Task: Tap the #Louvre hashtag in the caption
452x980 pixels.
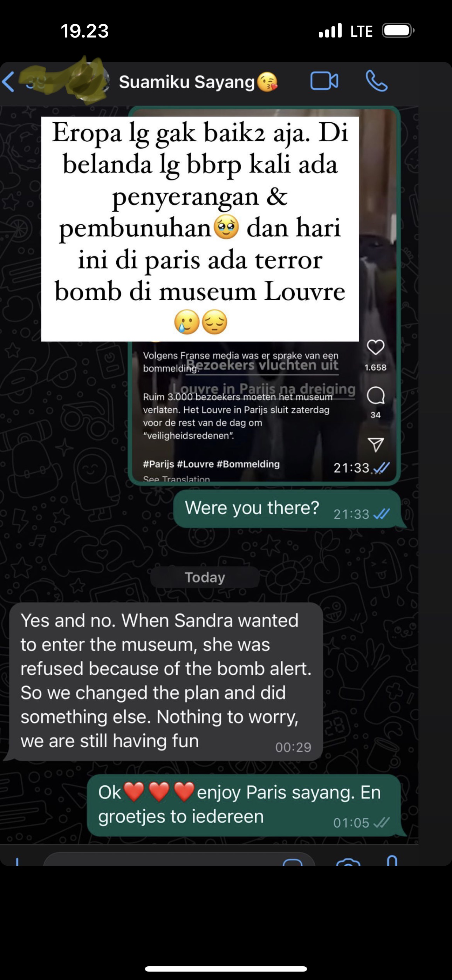Action: click(x=195, y=464)
